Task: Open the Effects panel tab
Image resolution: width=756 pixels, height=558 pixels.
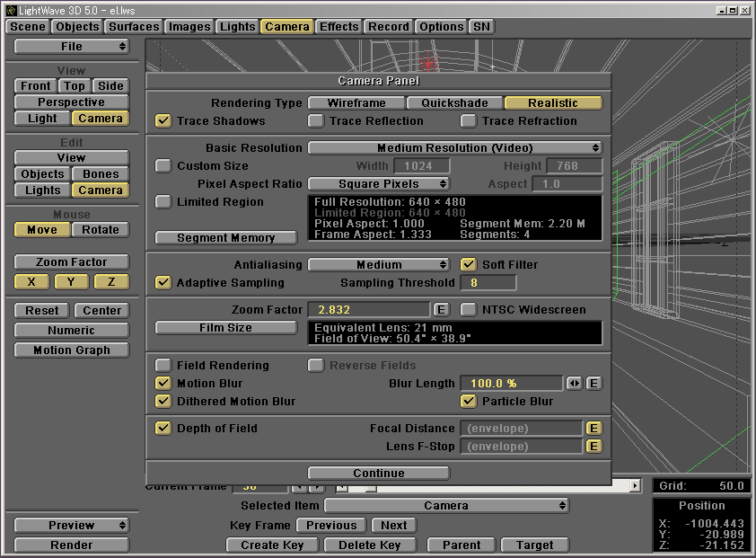Action: [x=338, y=26]
